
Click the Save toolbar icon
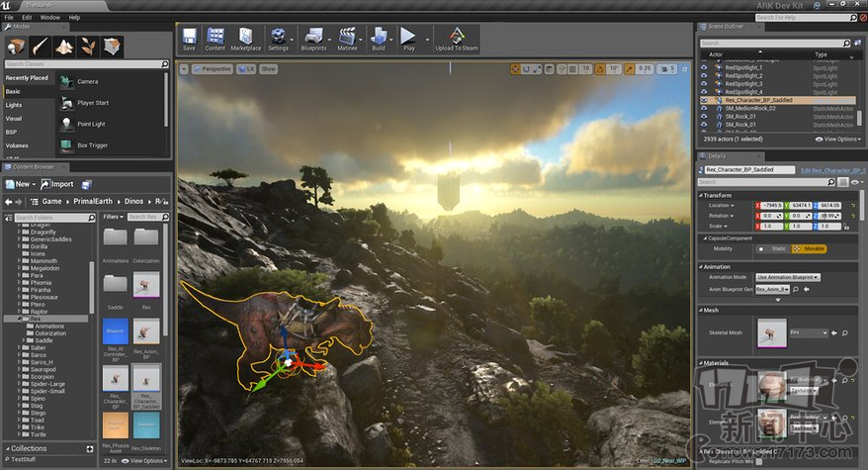(x=189, y=39)
